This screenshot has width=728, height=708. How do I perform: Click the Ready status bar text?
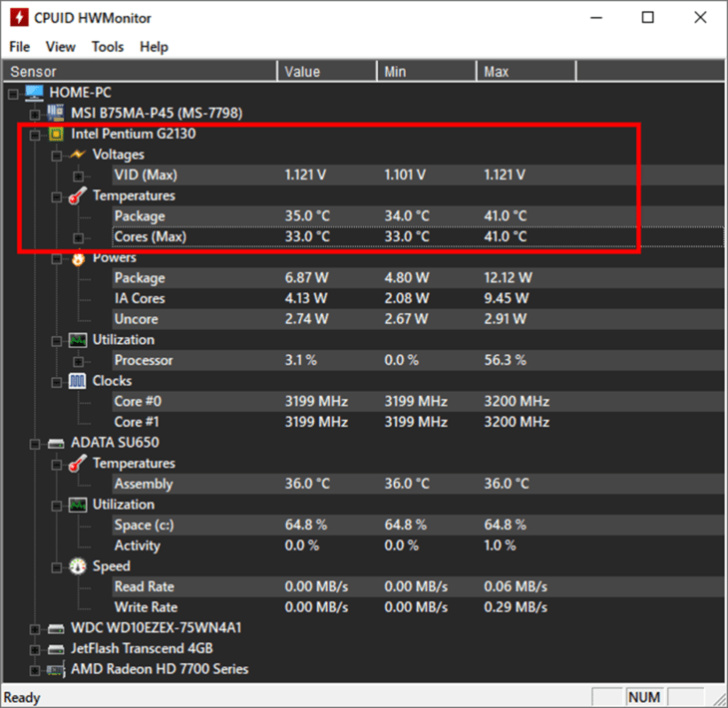click(x=22, y=697)
